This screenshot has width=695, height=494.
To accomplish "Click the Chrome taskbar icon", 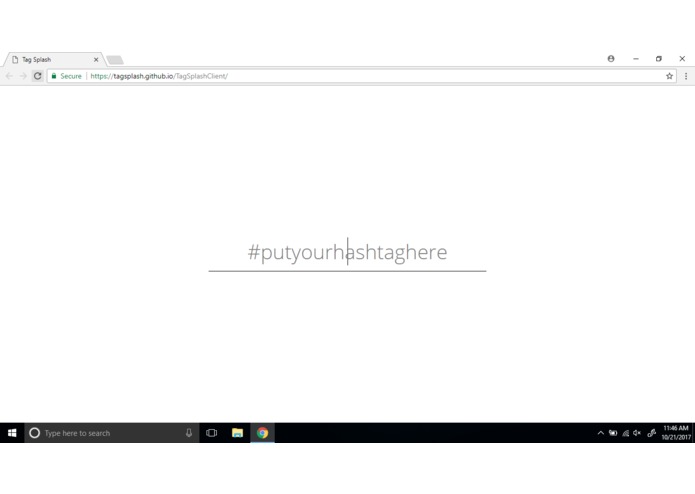I will point(262,433).
